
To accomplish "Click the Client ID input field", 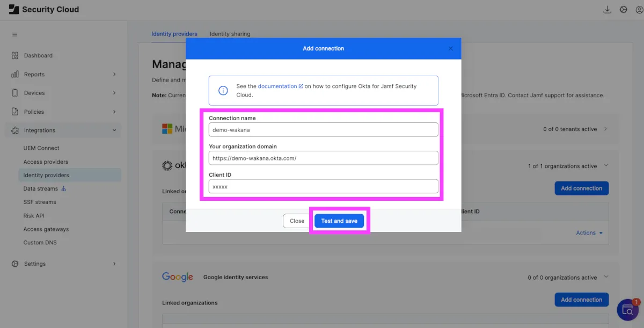I will tap(324, 186).
